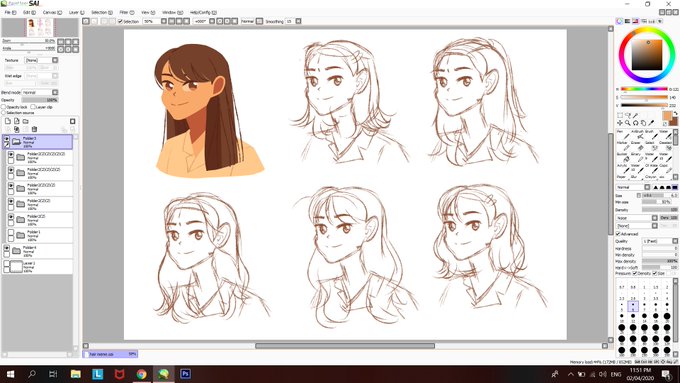Open File Explorer from the taskbar

(75, 374)
